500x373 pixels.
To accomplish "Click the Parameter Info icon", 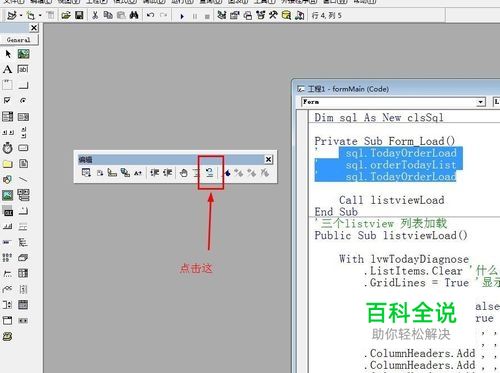I will [125, 173].
